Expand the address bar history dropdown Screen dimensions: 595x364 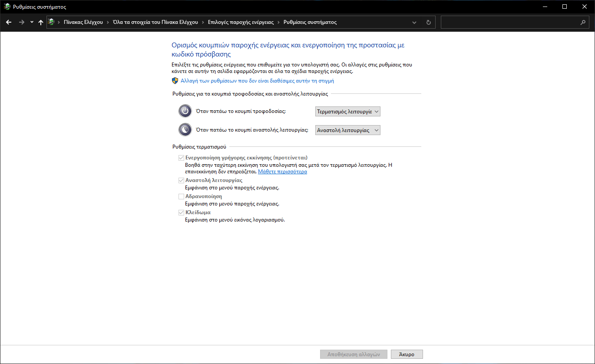[414, 22]
